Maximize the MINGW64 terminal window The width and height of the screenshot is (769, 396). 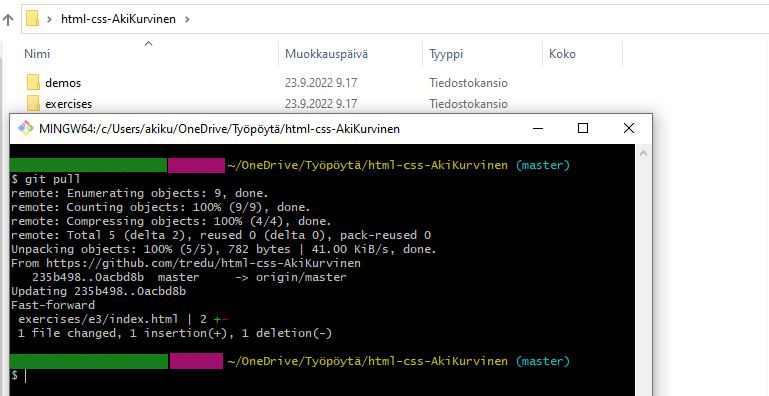[x=583, y=129]
